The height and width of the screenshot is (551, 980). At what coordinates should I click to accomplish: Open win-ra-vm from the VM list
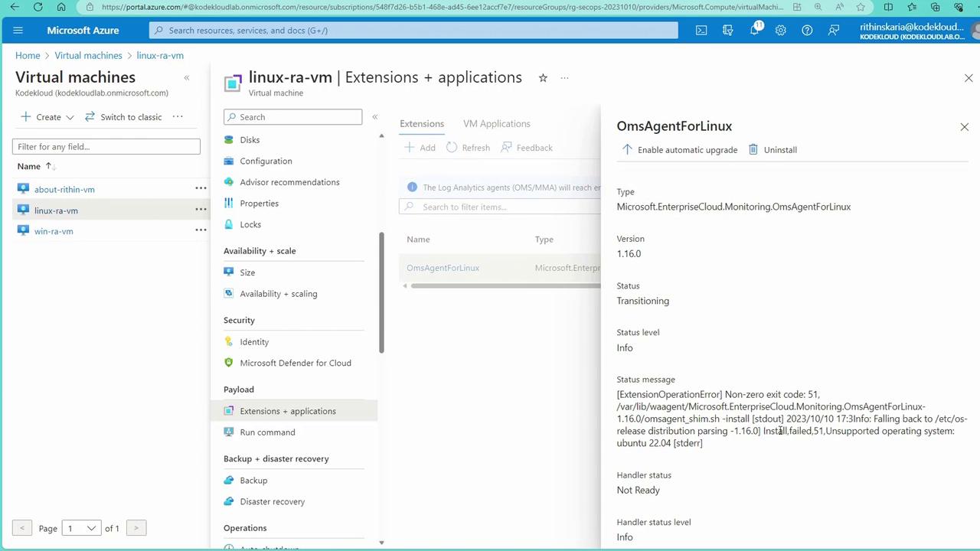click(x=54, y=231)
